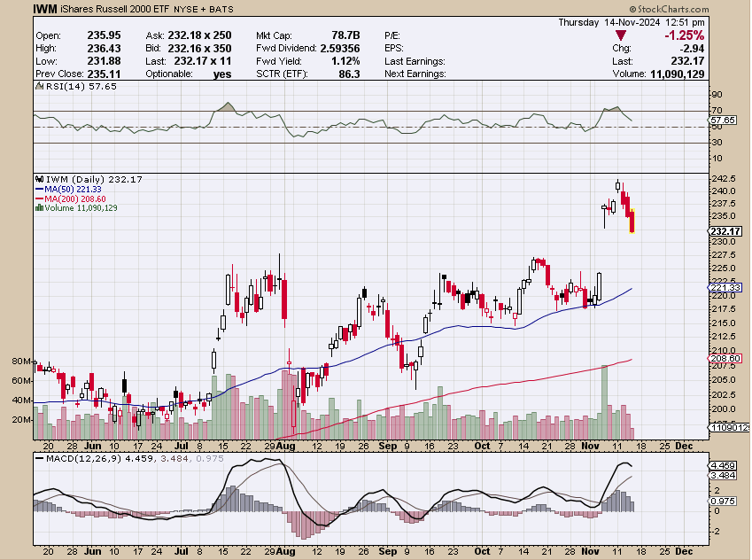Click the 'Last Earnings:' label

tap(415, 61)
